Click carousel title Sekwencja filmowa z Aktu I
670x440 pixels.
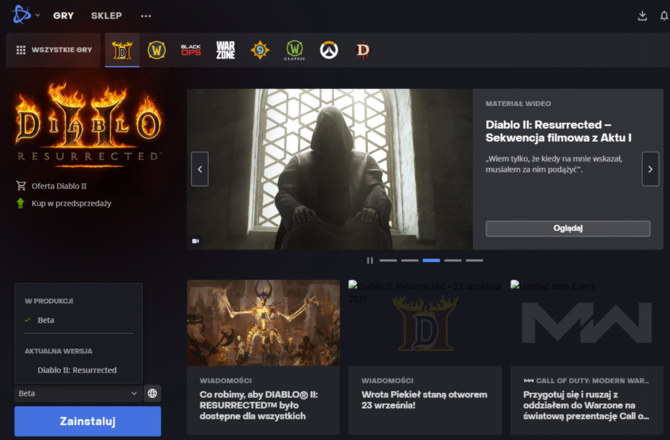pos(558,131)
